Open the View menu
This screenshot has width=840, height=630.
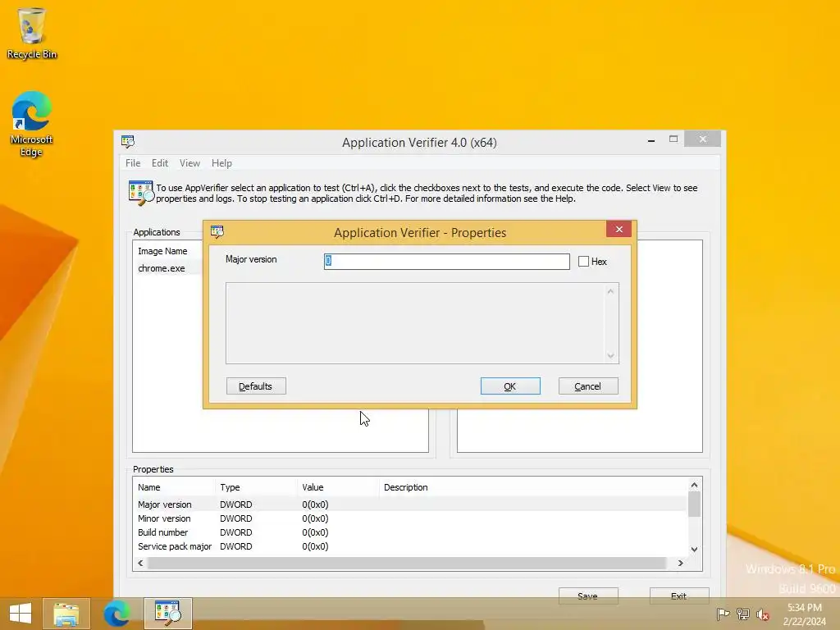point(189,163)
